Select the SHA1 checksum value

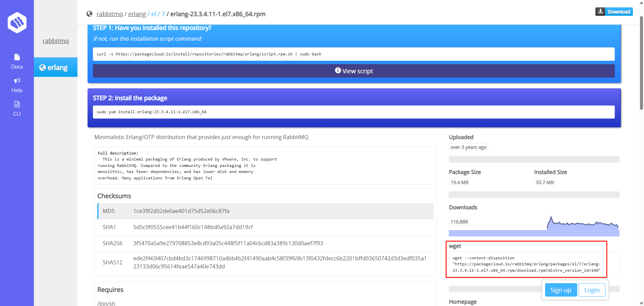(x=193, y=227)
